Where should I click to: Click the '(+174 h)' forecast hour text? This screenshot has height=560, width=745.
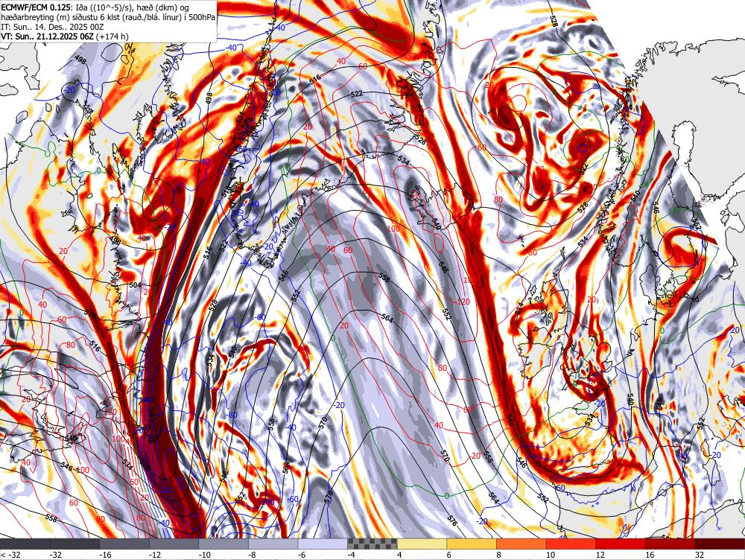[x=112, y=36]
